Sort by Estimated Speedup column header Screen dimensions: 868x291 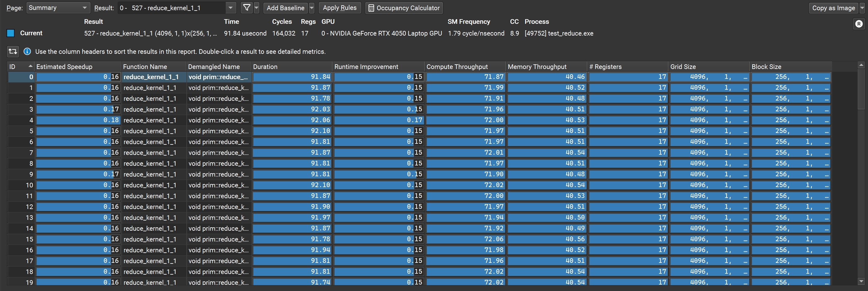point(78,66)
